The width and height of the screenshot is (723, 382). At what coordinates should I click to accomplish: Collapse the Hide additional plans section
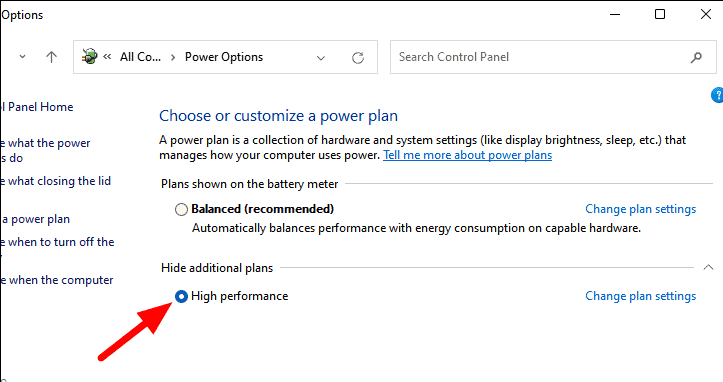click(x=708, y=267)
